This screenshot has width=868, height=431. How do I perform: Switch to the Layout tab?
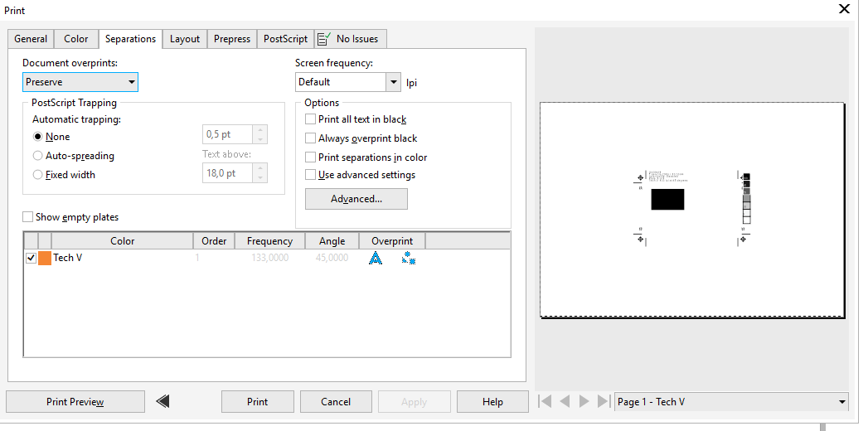tap(185, 39)
